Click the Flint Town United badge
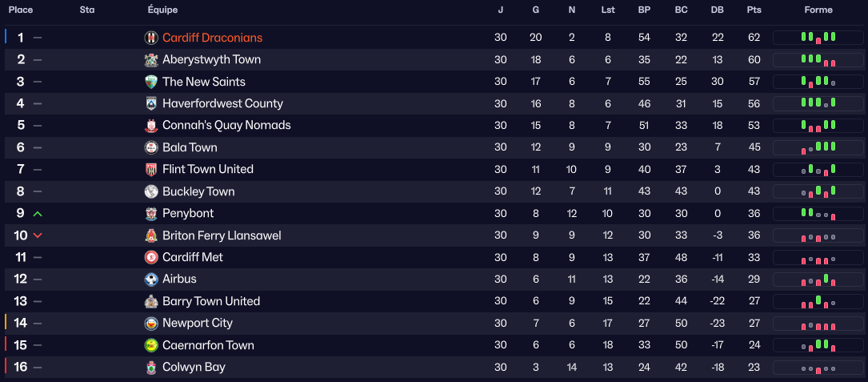Viewport: 868px width, 382px height. click(151, 170)
